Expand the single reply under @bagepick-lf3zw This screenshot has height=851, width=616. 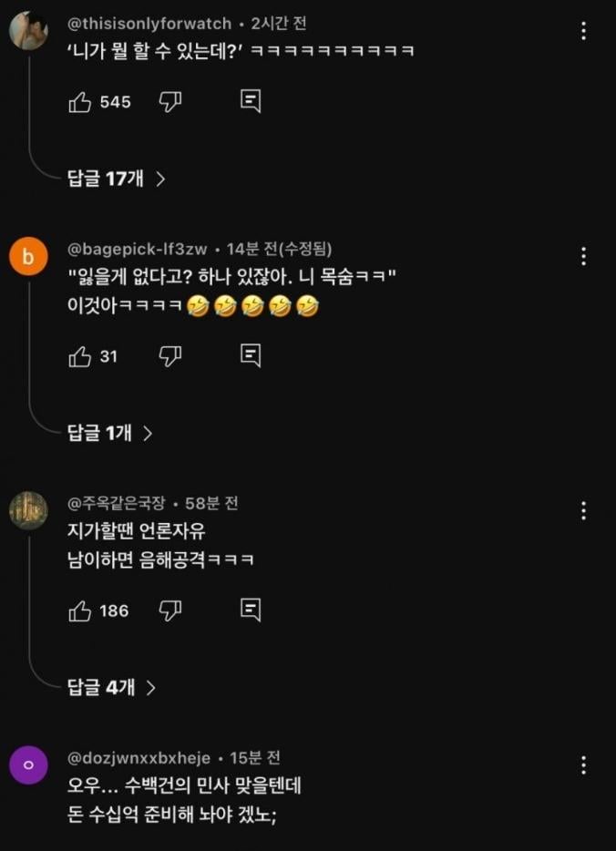(110, 433)
